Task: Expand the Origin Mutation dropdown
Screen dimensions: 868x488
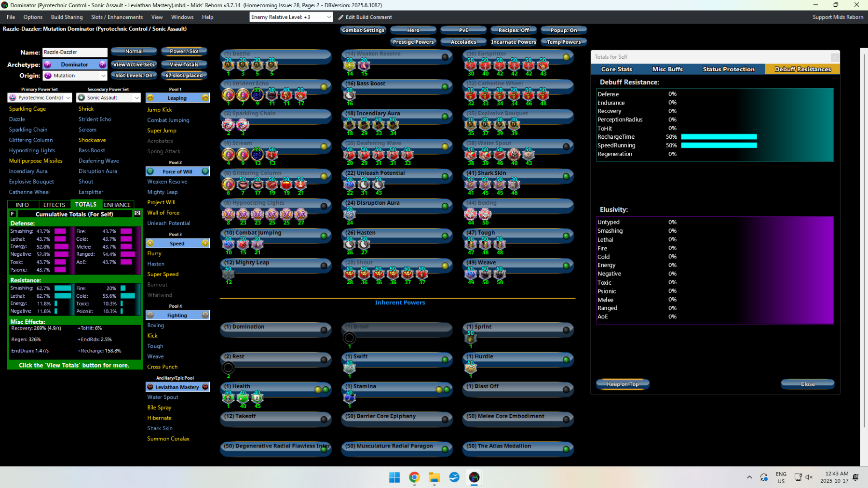Action: pos(103,76)
